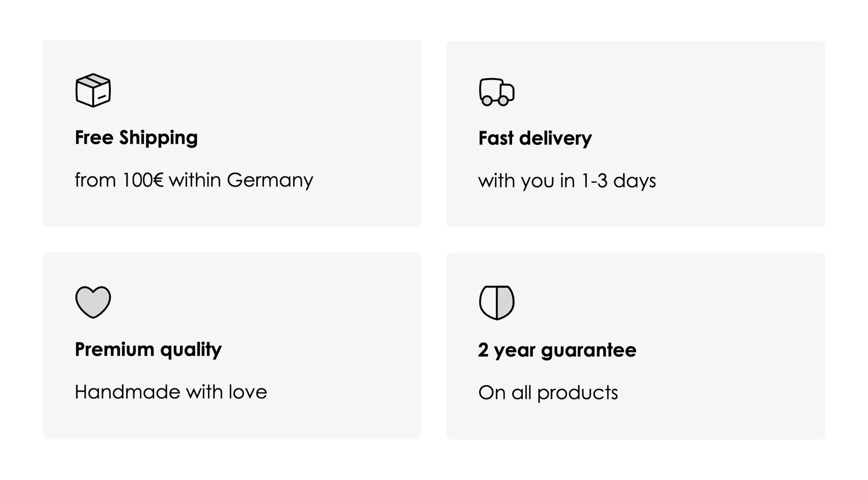Open the Fast delivery card
The image size is (868, 480).
click(x=636, y=134)
